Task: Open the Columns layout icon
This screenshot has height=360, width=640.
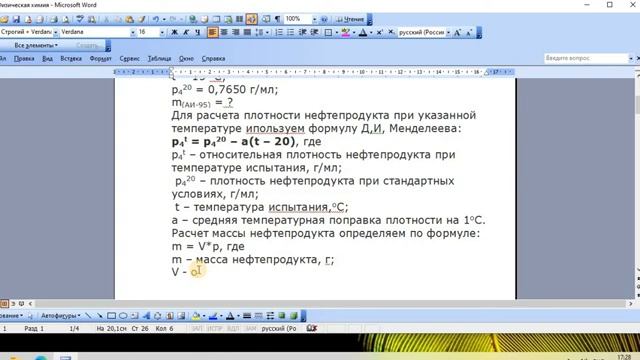Action: coord(240,19)
